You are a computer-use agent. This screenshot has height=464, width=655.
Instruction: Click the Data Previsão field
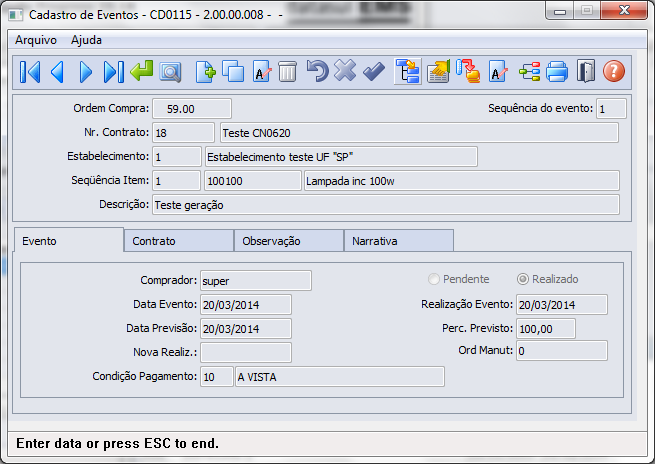(x=246, y=329)
